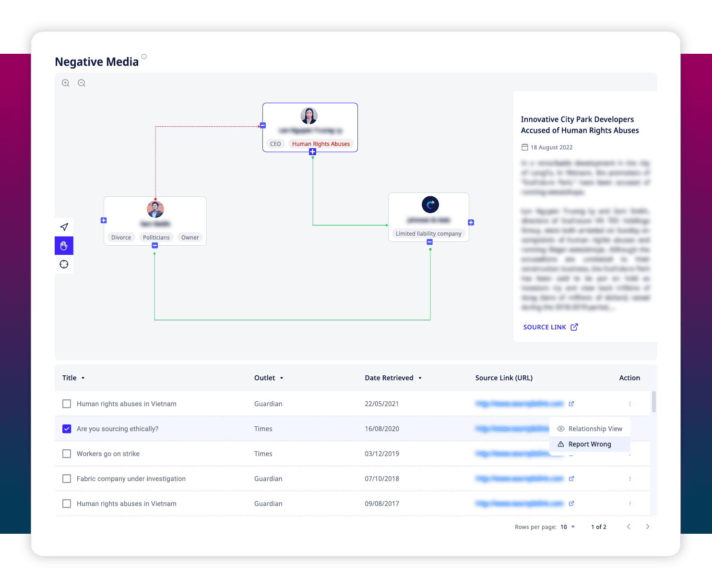Choose Report Wrong from the context menu
Screen dimensions: 712x588
coord(590,444)
